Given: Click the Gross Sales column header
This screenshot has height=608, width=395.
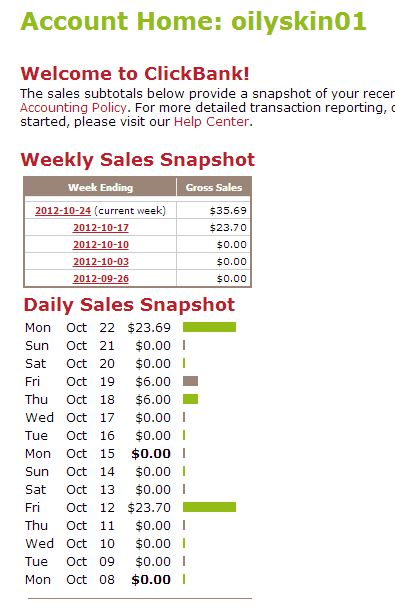Looking at the screenshot, I should (214, 188).
